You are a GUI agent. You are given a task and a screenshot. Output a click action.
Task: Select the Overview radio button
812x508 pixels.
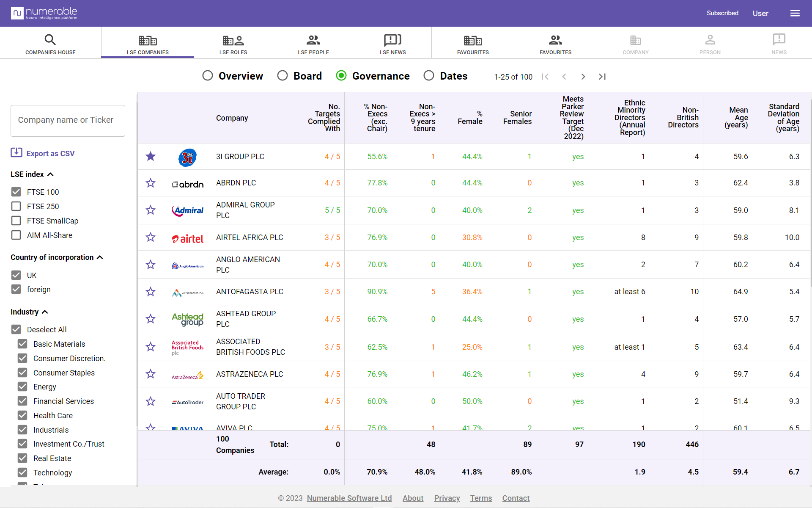tap(208, 75)
